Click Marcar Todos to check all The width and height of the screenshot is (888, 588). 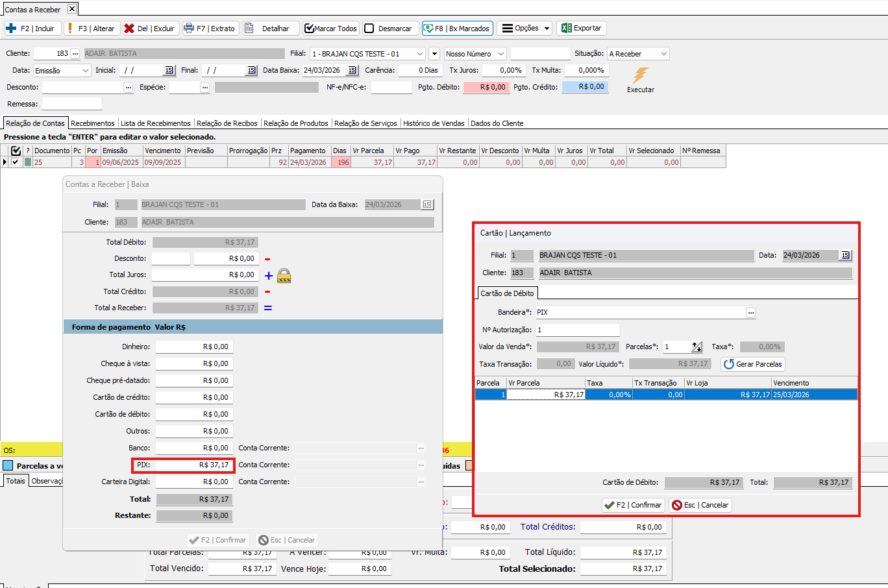[x=330, y=29]
